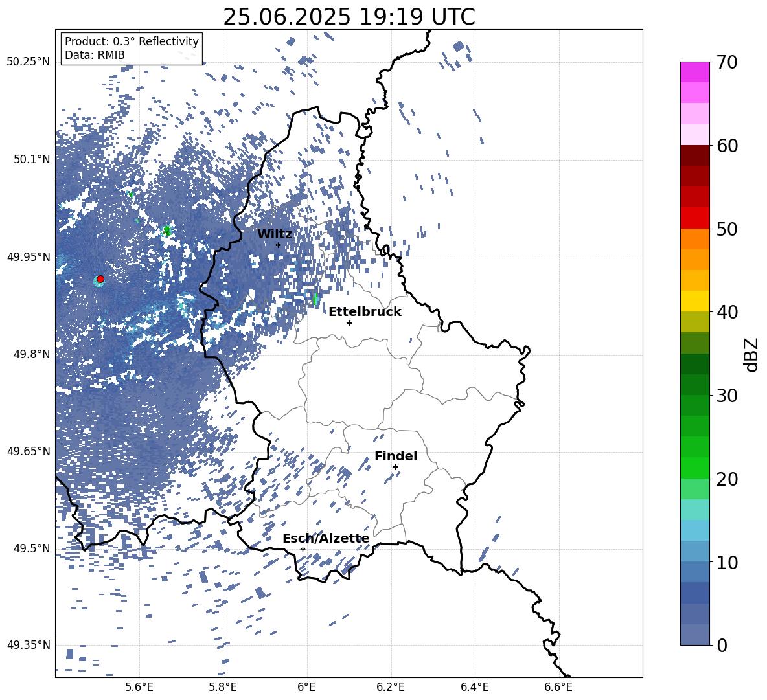
Task: Click the olive colorbar segment below 40
Action: coord(694,322)
